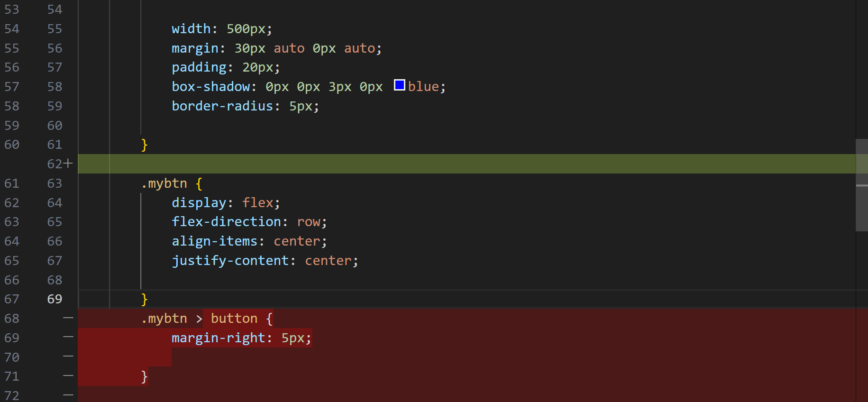The image size is (868, 402).
Task: Click the deleted .mybtn > button selector
Action: pyautogui.click(x=199, y=319)
